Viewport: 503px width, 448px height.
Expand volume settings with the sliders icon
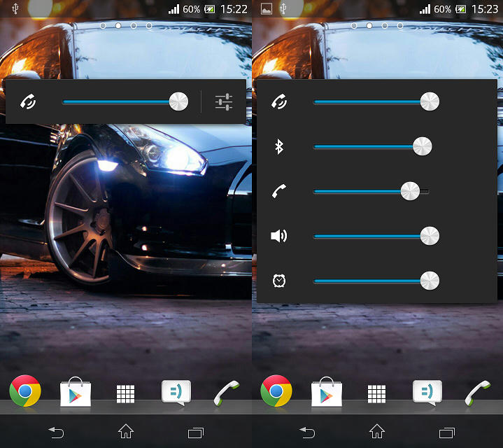(x=224, y=101)
